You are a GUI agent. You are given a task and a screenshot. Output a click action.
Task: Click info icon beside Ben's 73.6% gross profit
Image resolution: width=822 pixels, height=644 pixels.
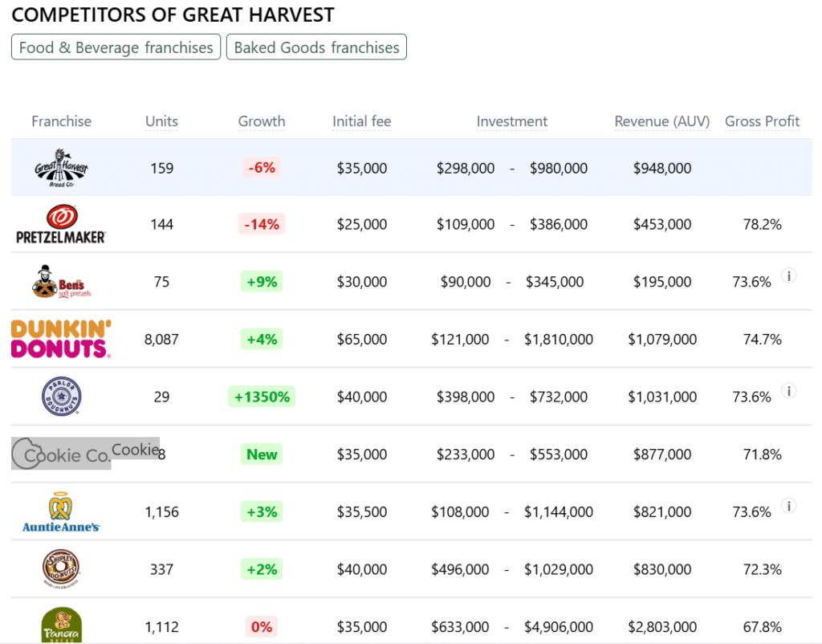point(789,275)
